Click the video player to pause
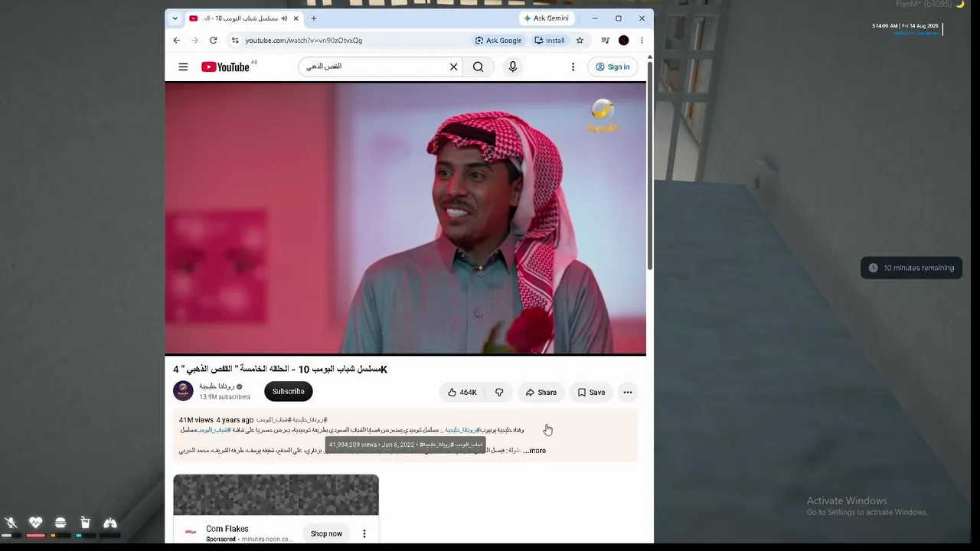This screenshot has height=551, width=980. [406, 219]
